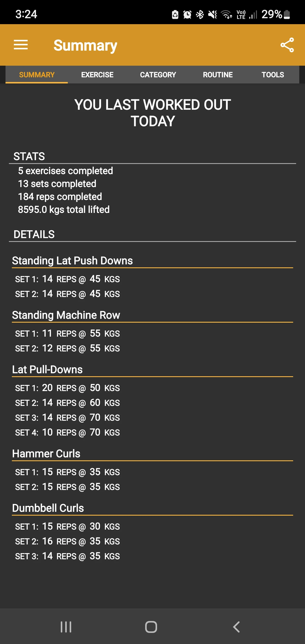The height and width of the screenshot is (644, 305).
Task: Tap the 8595.0 kgs total lifted stat
Action: coord(64,210)
